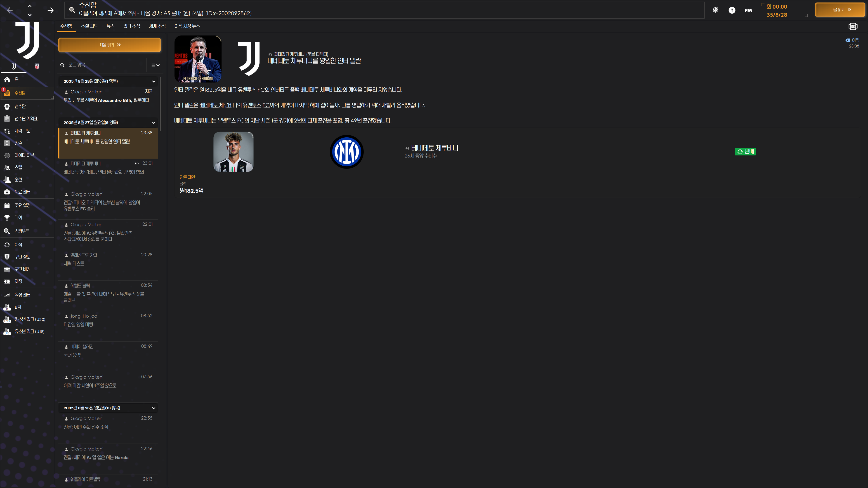This screenshot has height=488, width=868.
Task: Click the 이적 tag at message top right
Action: pos(852,40)
